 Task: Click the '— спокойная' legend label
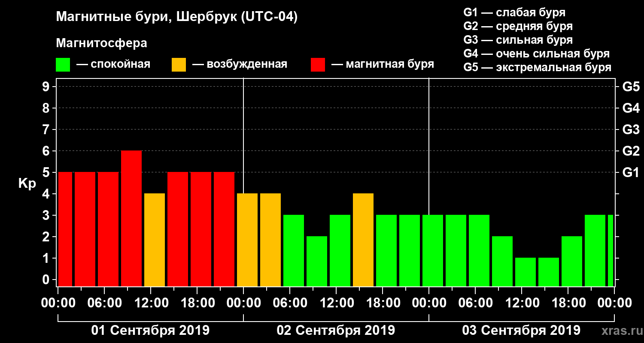pos(113,65)
